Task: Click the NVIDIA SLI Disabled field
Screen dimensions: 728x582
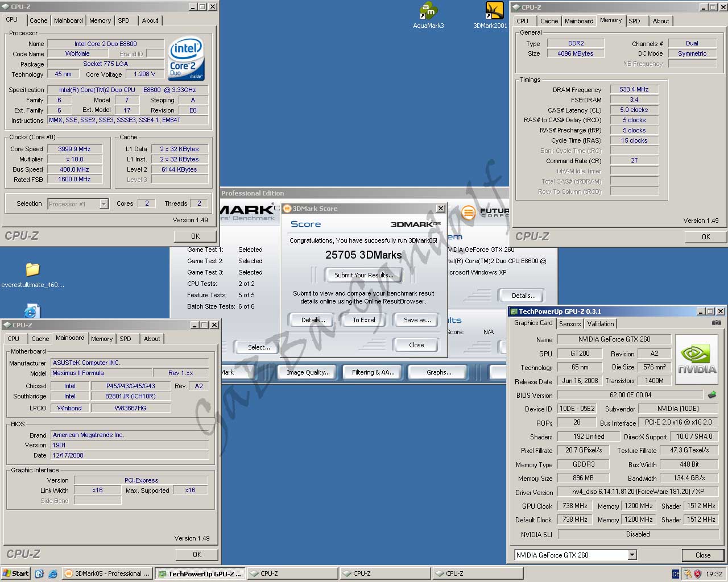Action: point(638,534)
